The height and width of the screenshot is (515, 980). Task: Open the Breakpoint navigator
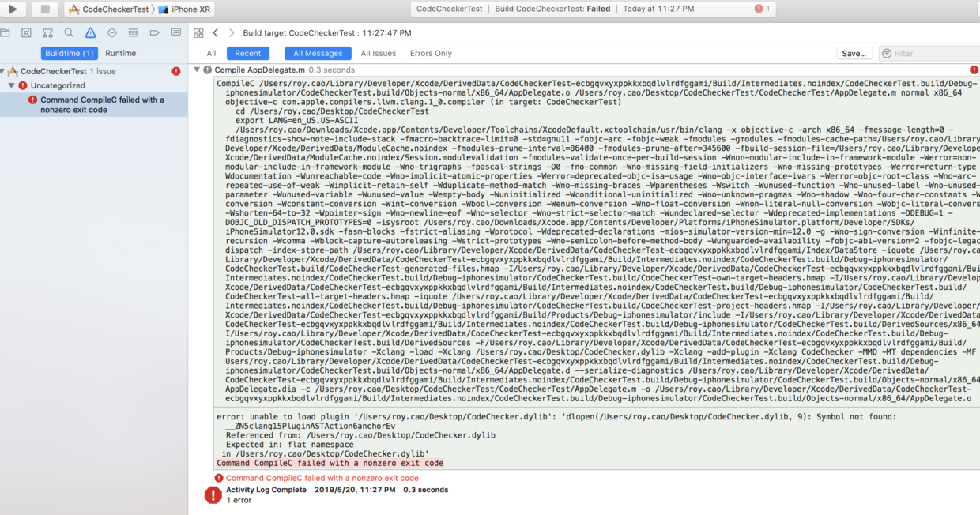(x=155, y=32)
